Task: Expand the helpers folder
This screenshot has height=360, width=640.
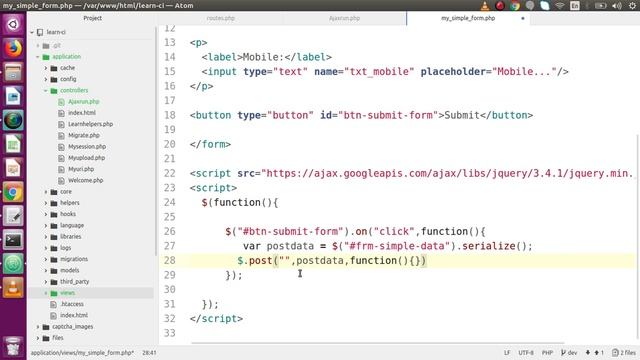Action: (46, 203)
